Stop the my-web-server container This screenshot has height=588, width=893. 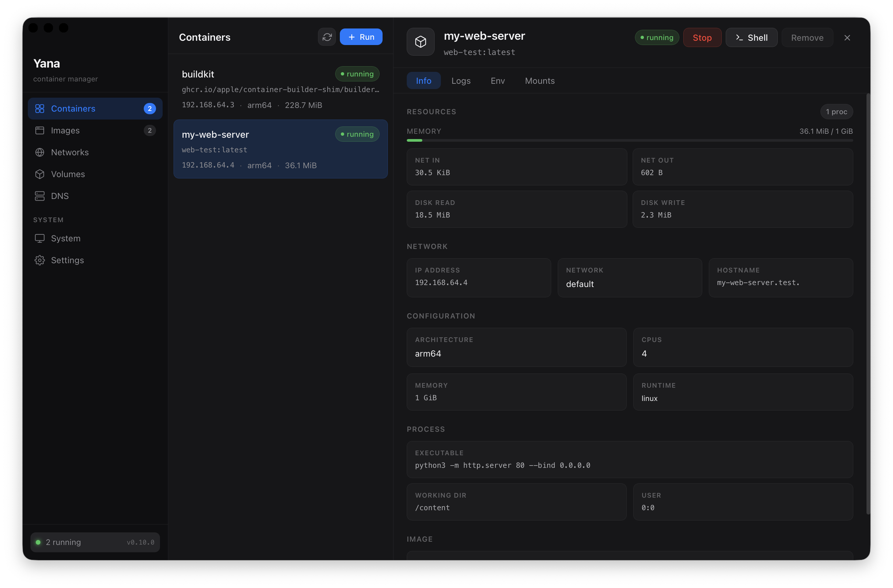pyautogui.click(x=702, y=37)
